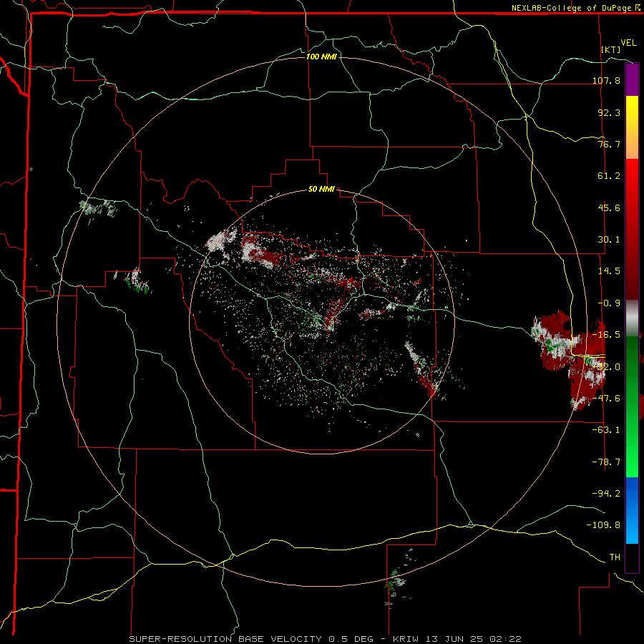Screen dimensions: 644x644
Task: Click the 30.1 velocity scale value
Action: [x=609, y=239]
